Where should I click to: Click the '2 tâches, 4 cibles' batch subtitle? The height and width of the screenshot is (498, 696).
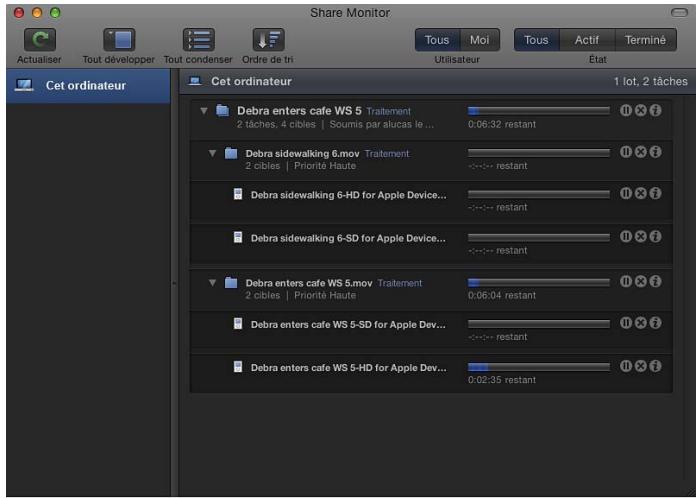(x=276, y=124)
